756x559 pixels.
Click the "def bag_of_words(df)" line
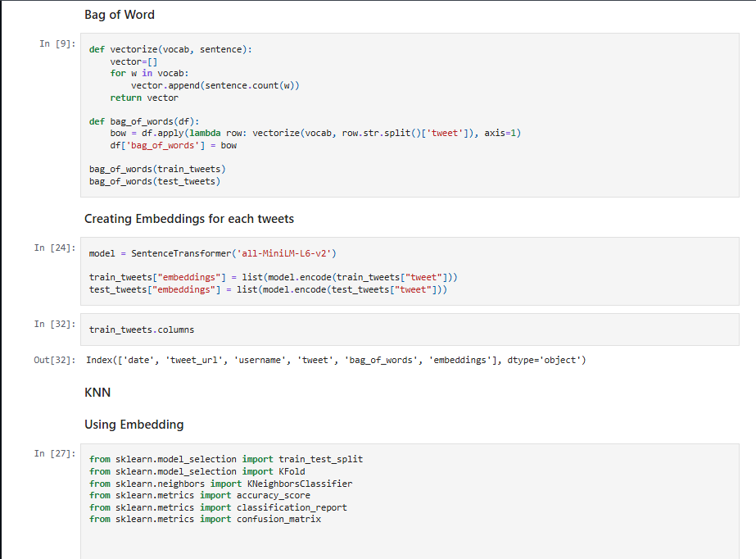tap(144, 121)
